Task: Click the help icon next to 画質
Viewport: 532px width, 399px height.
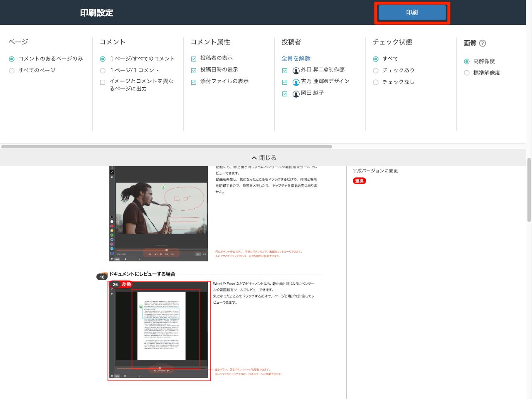Action: tap(483, 43)
